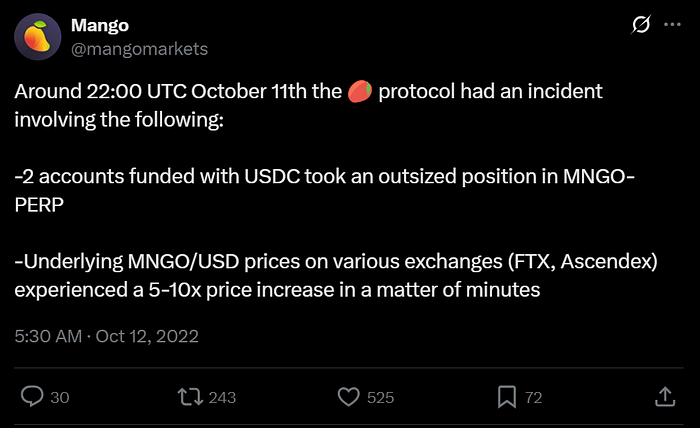This screenshot has width=700, height=428.
Task: Click the 5:30 AM timestamp
Action: point(48,337)
